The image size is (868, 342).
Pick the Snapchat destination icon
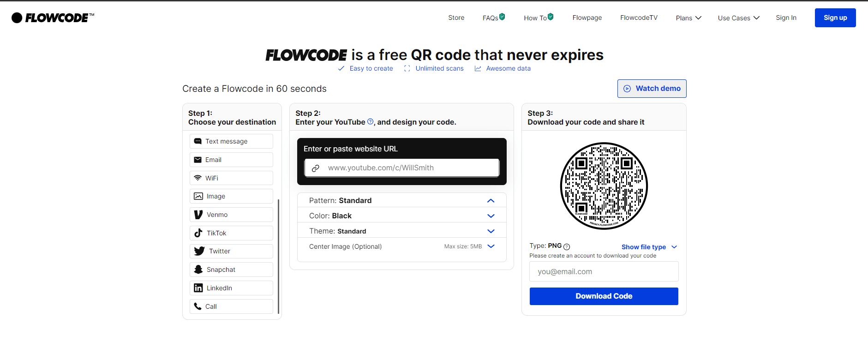pyautogui.click(x=198, y=269)
